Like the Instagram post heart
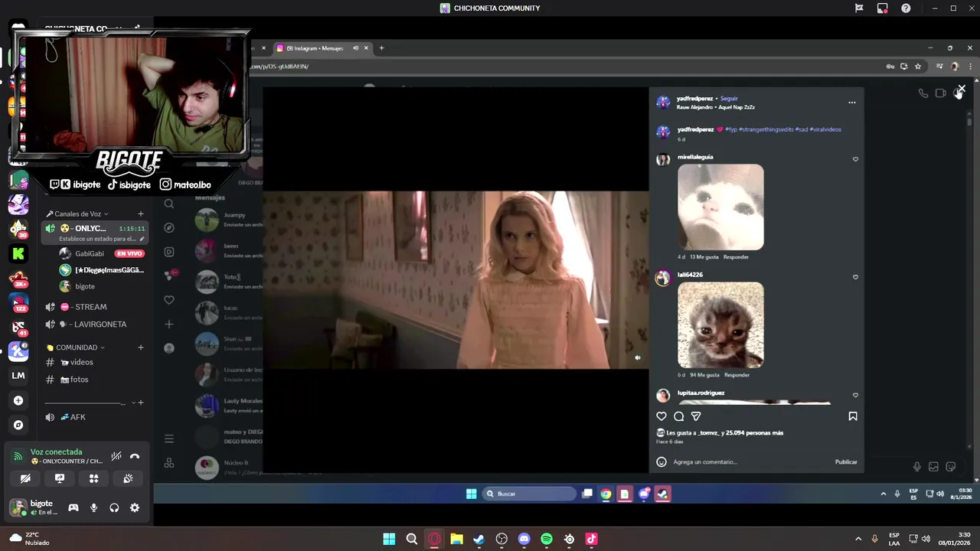The height and width of the screenshot is (551, 980). coord(661,416)
